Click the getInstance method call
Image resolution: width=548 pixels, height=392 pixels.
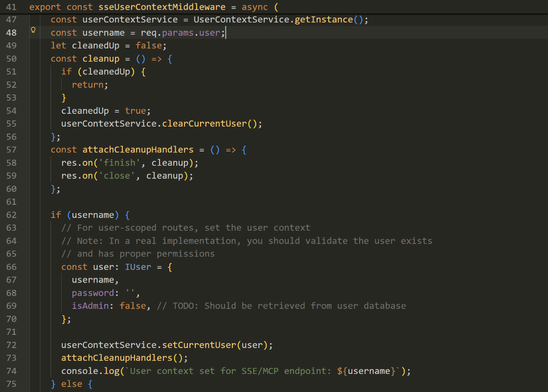[x=323, y=20]
